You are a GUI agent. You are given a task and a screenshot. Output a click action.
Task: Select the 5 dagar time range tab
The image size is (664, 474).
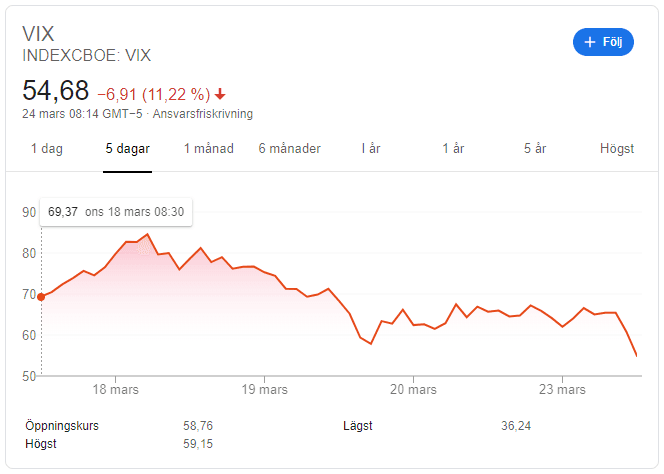click(x=128, y=149)
